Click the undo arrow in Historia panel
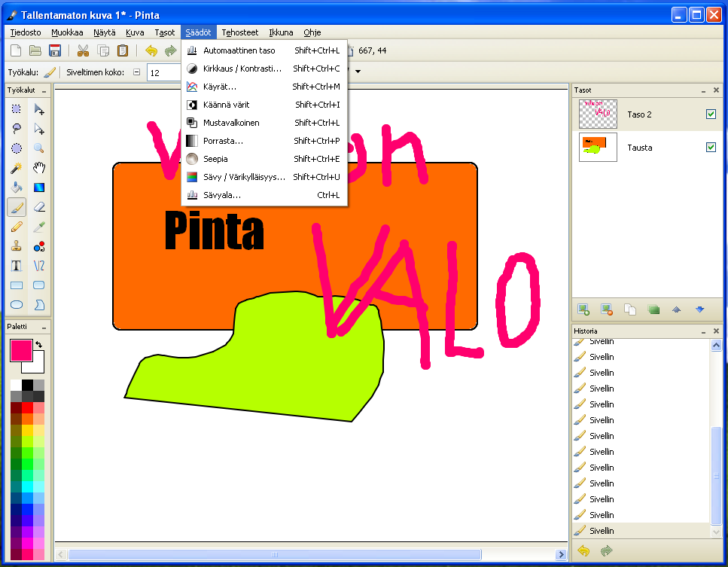 tap(583, 550)
